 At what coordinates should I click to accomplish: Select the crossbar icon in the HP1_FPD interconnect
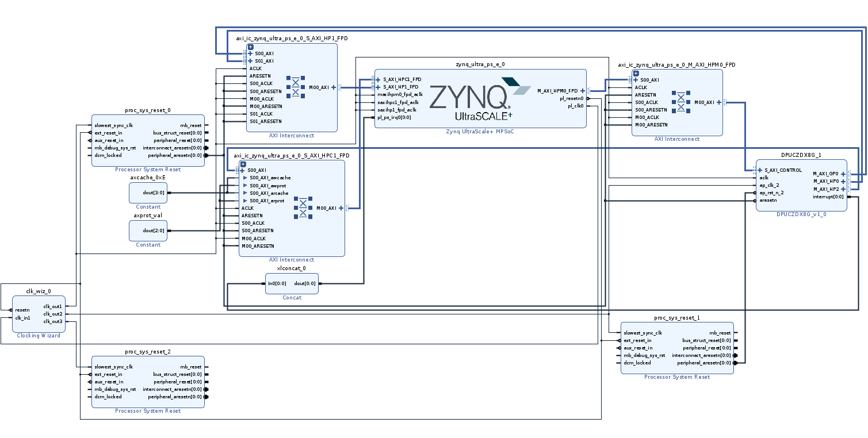tap(295, 87)
